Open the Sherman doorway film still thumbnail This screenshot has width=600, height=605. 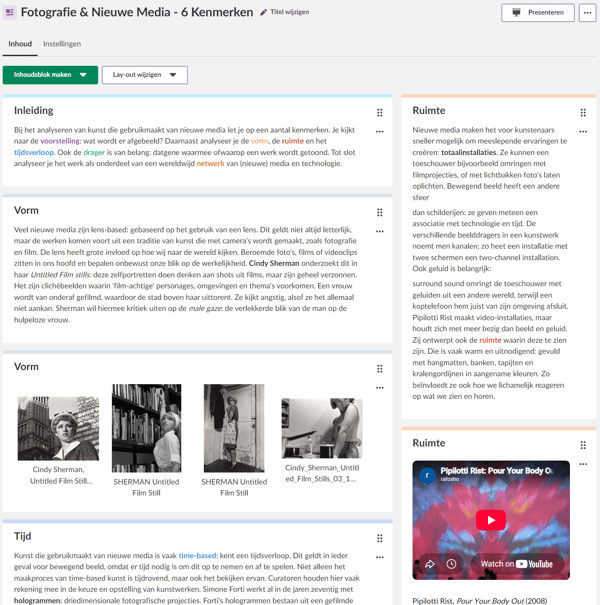click(x=234, y=428)
